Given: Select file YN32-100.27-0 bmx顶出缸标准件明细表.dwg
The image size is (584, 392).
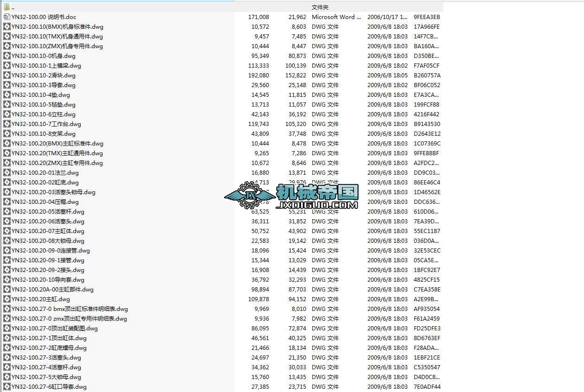Looking at the screenshot, I should pos(70,309).
